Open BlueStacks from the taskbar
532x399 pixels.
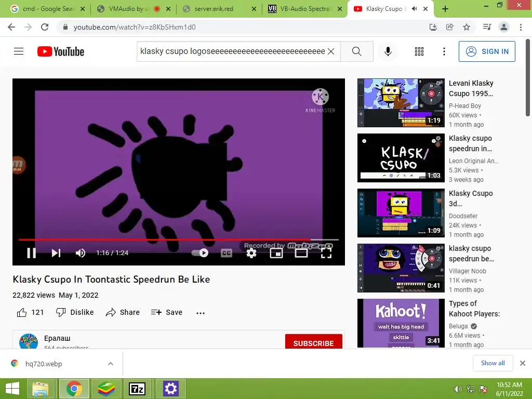pyautogui.click(x=106, y=389)
